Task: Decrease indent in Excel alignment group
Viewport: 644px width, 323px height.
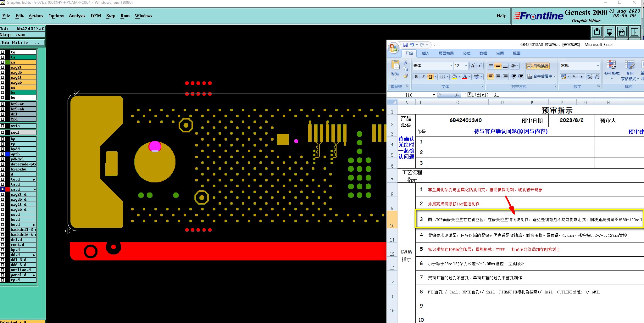Action: tap(514, 76)
